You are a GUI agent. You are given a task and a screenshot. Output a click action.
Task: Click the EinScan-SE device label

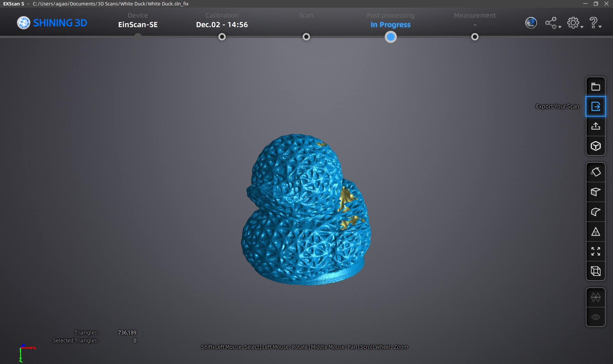138,25
